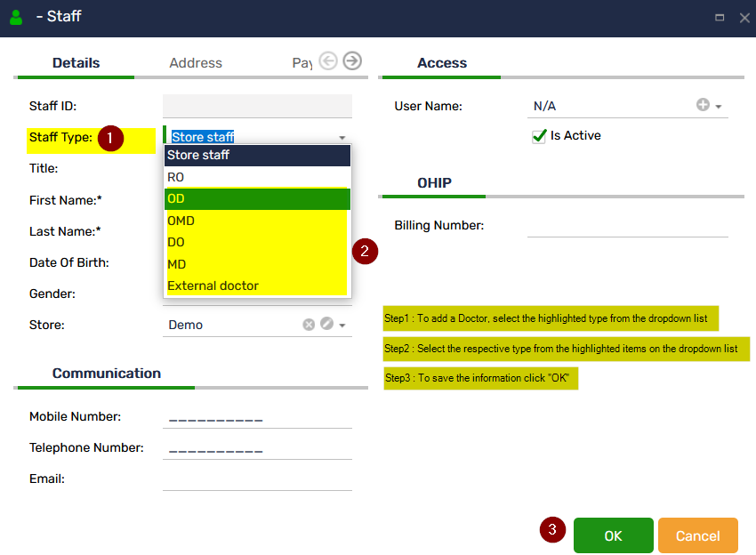Toggle the Is Active checkbox

point(539,136)
